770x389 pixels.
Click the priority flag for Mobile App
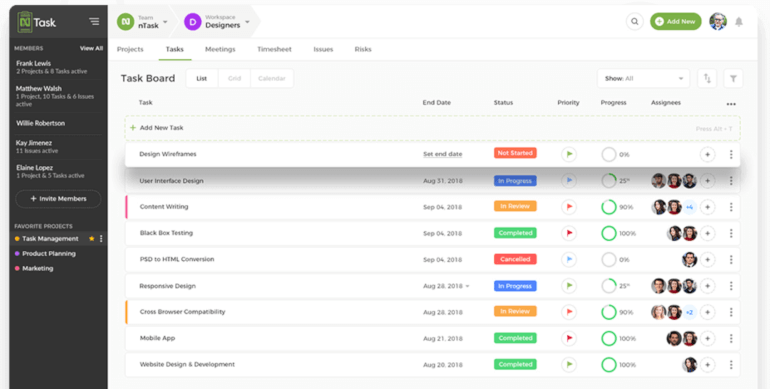coord(569,338)
